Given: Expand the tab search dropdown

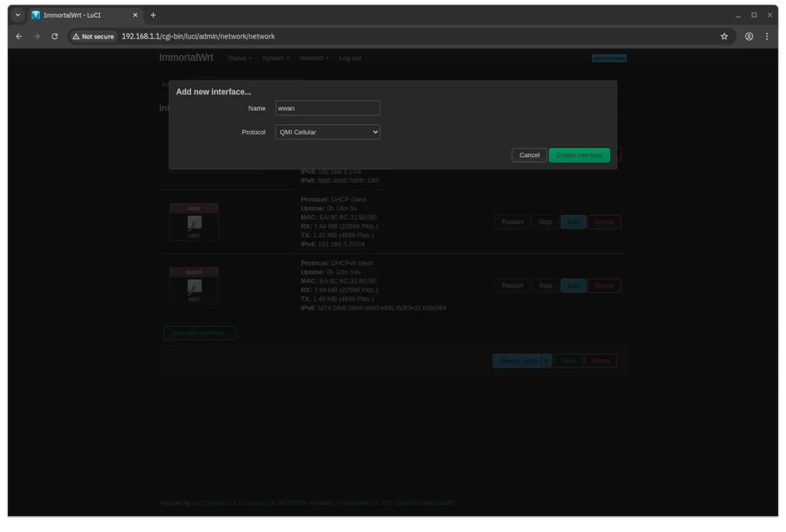Looking at the screenshot, I should click(x=18, y=15).
